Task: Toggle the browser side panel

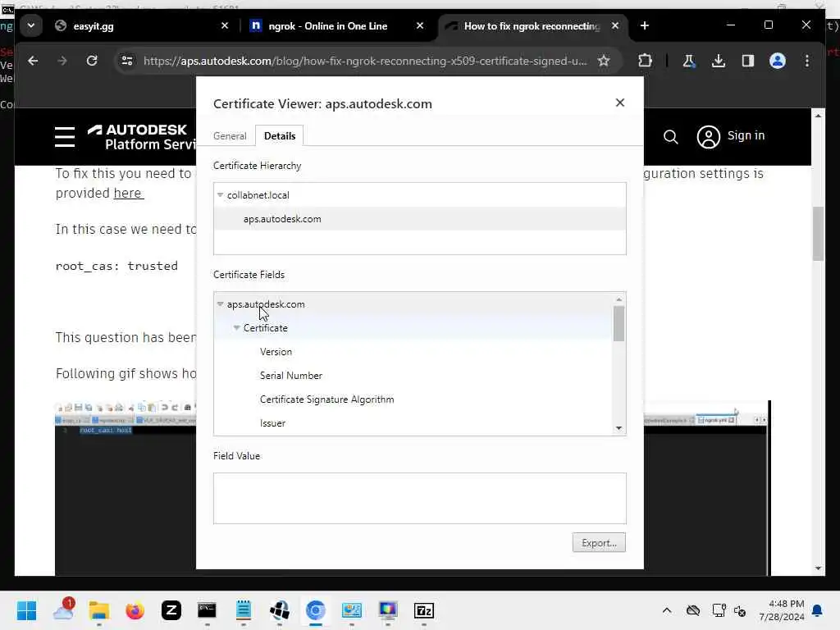Action: pos(748,61)
